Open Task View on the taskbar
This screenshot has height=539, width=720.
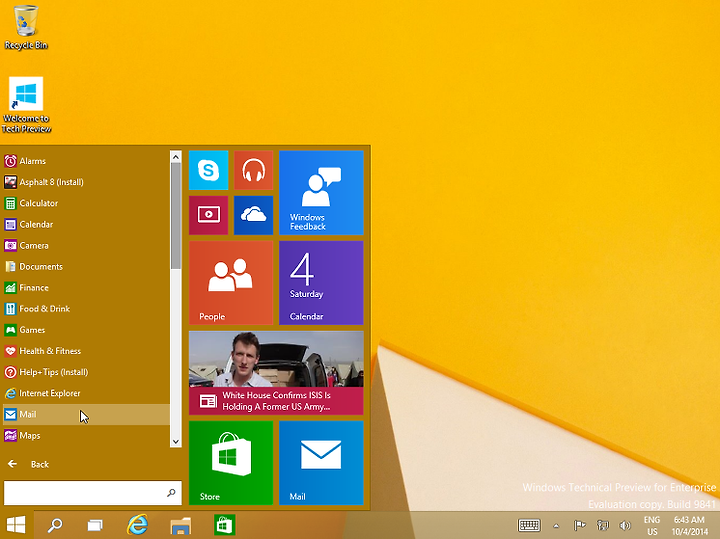coord(96,525)
